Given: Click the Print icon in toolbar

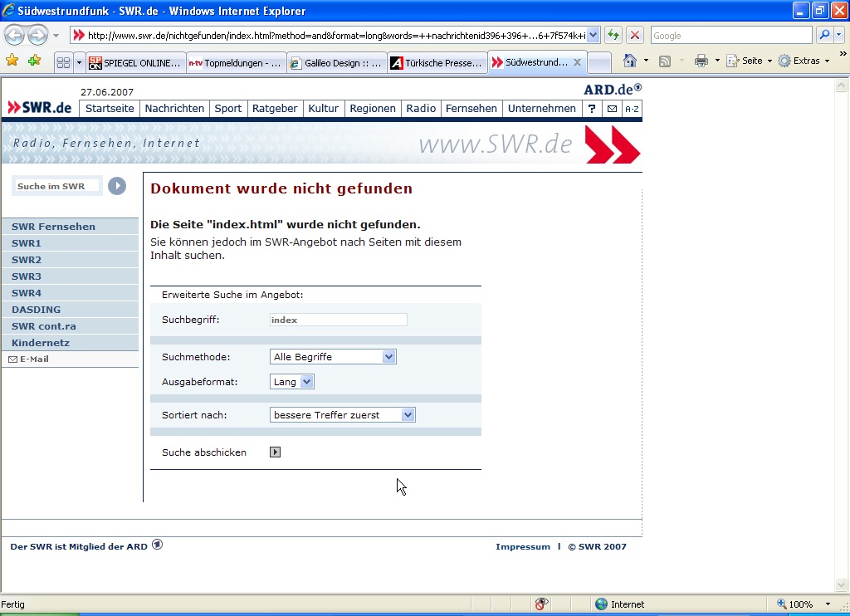Looking at the screenshot, I should coord(701,61).
